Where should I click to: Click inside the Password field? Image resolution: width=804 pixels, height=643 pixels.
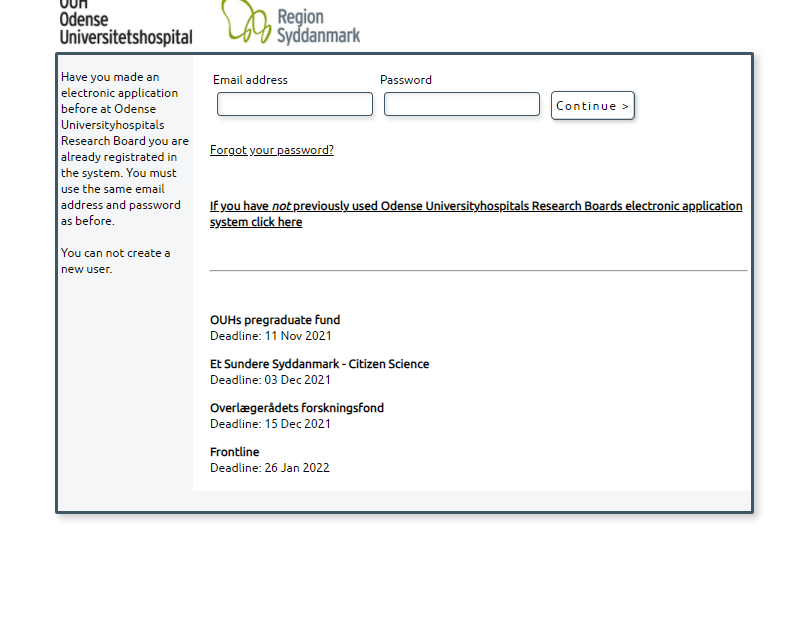[461, 103]
